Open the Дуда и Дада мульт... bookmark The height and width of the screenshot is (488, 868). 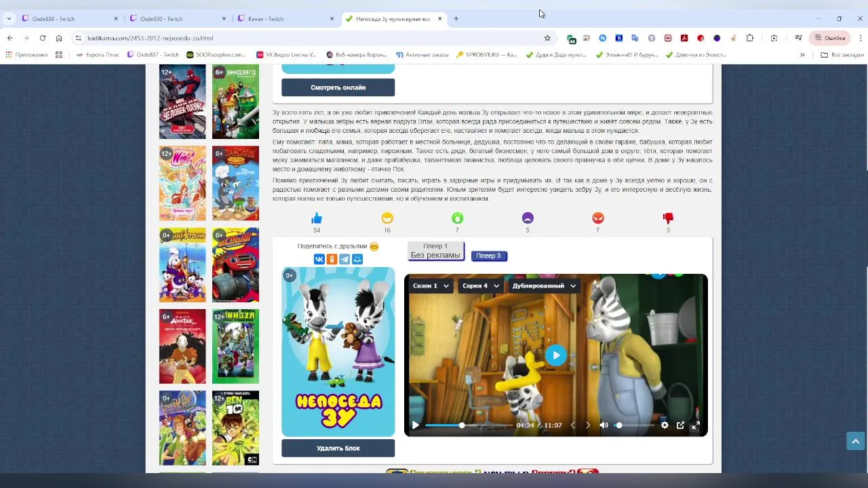pyautogui.click(x=555, y=55)
